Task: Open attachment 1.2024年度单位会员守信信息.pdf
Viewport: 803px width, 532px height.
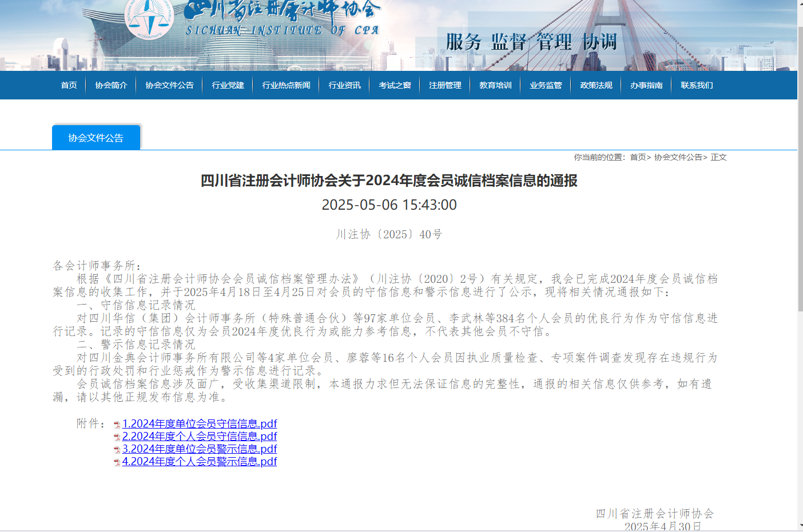Action: coord(200,423)
